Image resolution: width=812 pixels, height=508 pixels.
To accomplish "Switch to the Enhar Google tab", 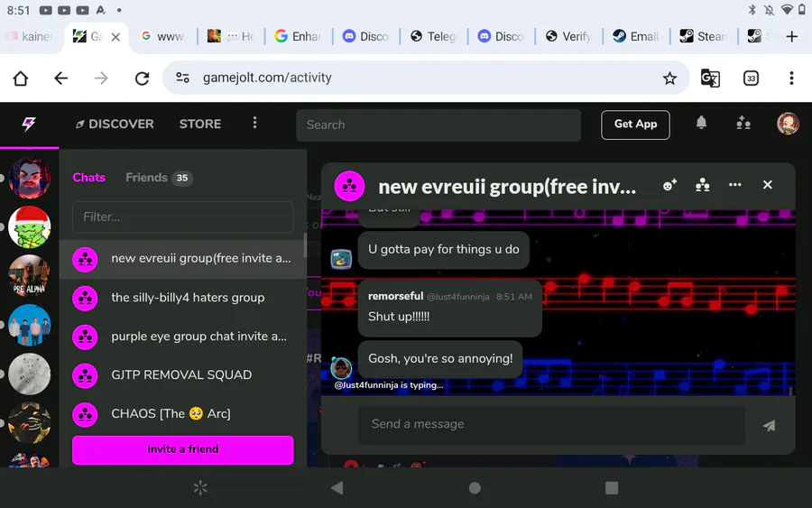I will click(298, 36).
